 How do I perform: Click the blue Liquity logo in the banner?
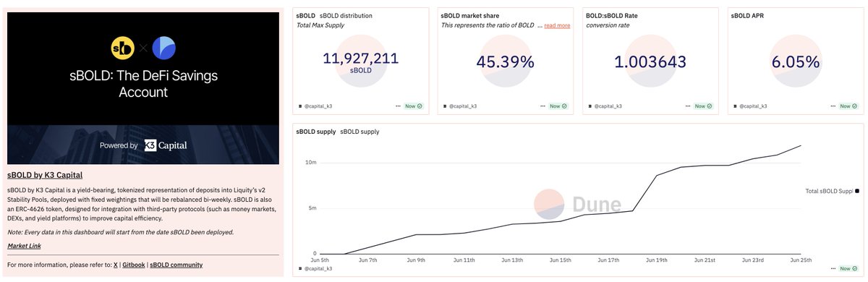164,48
